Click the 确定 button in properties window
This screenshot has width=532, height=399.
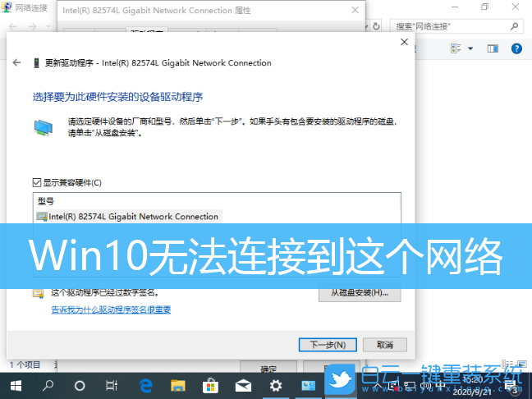coord(268,367)
